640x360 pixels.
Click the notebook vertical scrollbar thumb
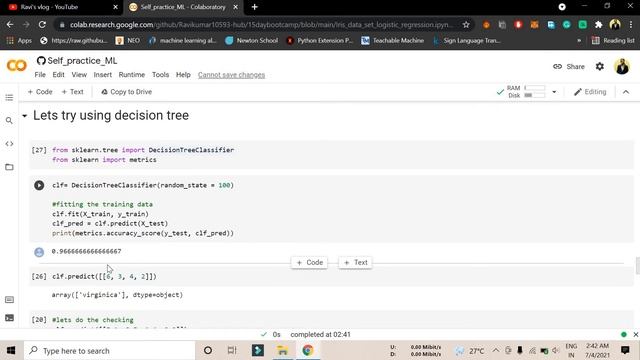[x=637, y=266]
